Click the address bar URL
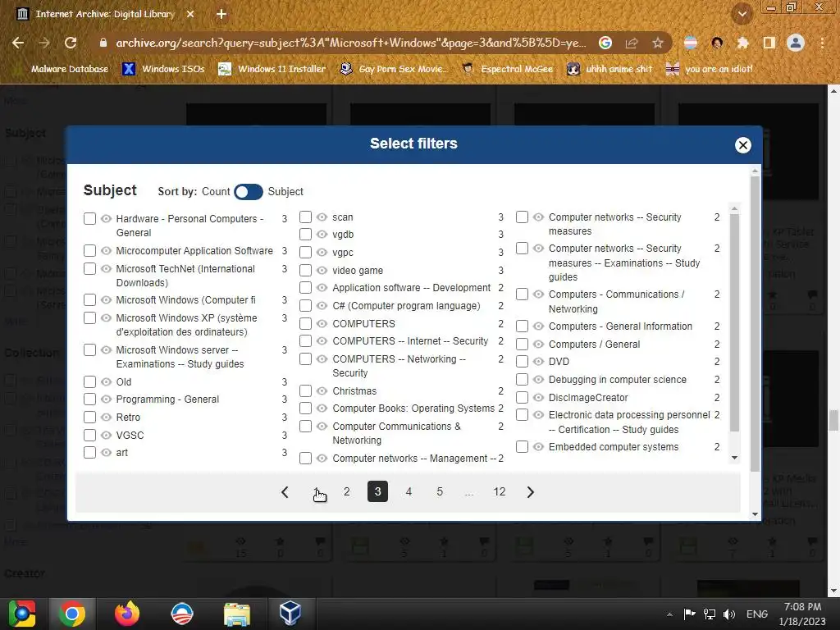 coord(351,43)
